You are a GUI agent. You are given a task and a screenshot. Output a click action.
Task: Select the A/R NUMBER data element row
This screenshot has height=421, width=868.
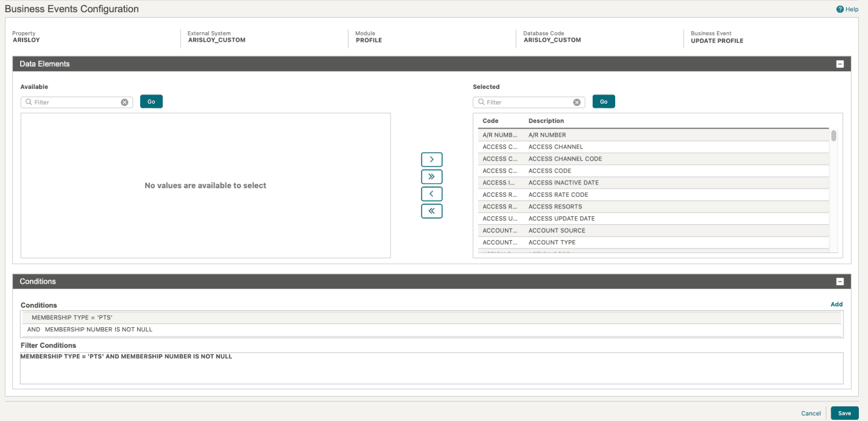609,134
